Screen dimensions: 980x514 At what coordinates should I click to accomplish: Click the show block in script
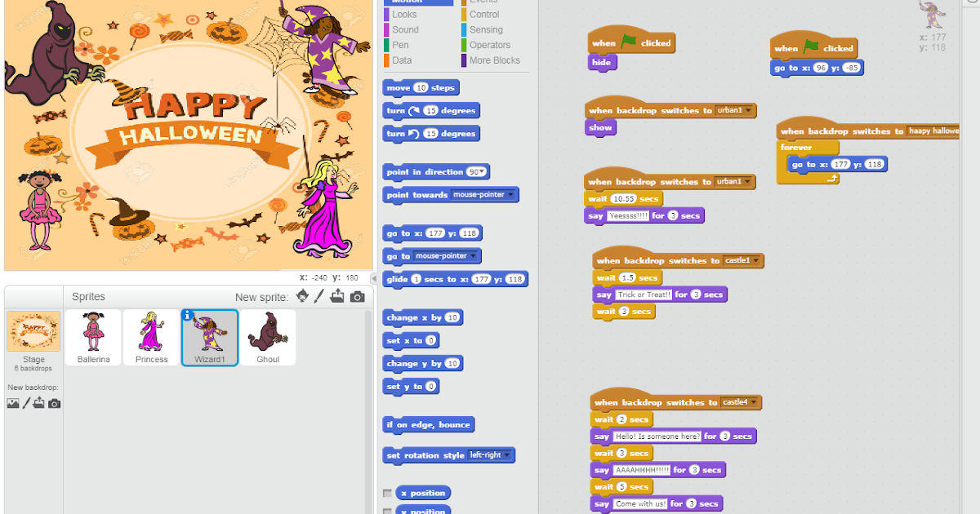[600, 127]
